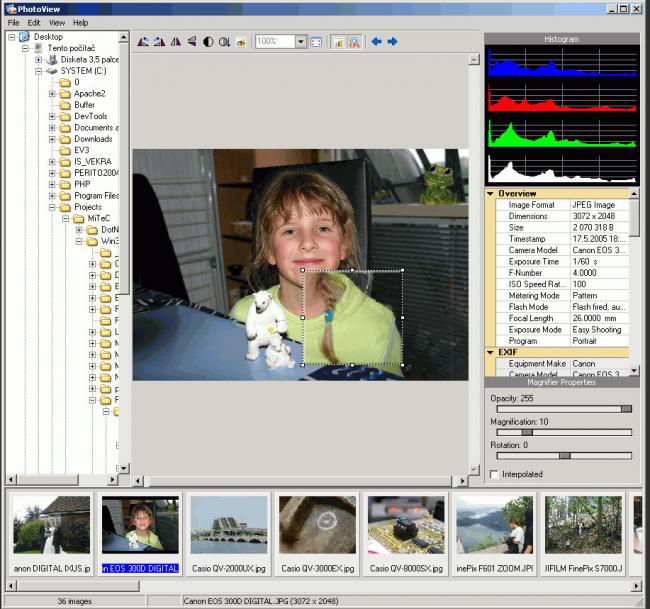Expand the Downloads folder node
The height and width of the screenshot is (609, 650).
pos(52,139)
